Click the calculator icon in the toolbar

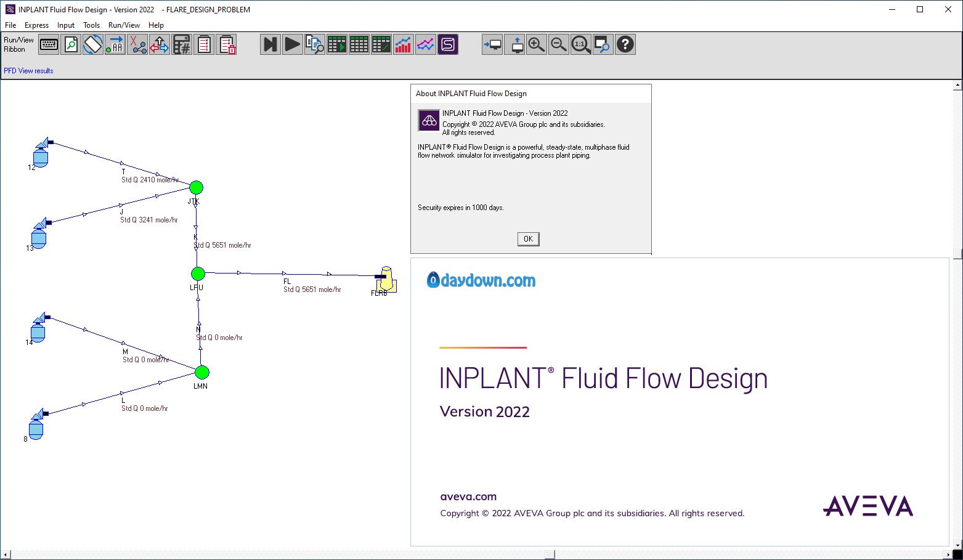click(x=182, y=44)
